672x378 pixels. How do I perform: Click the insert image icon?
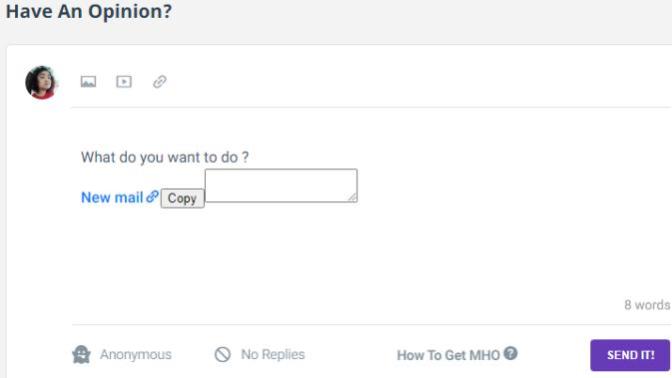tap(88, 81)
